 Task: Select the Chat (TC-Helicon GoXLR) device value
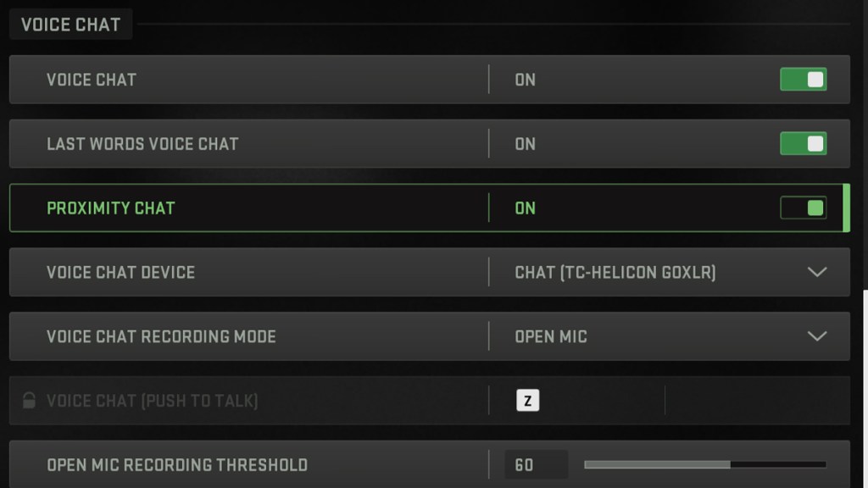[x=615, y=273]
